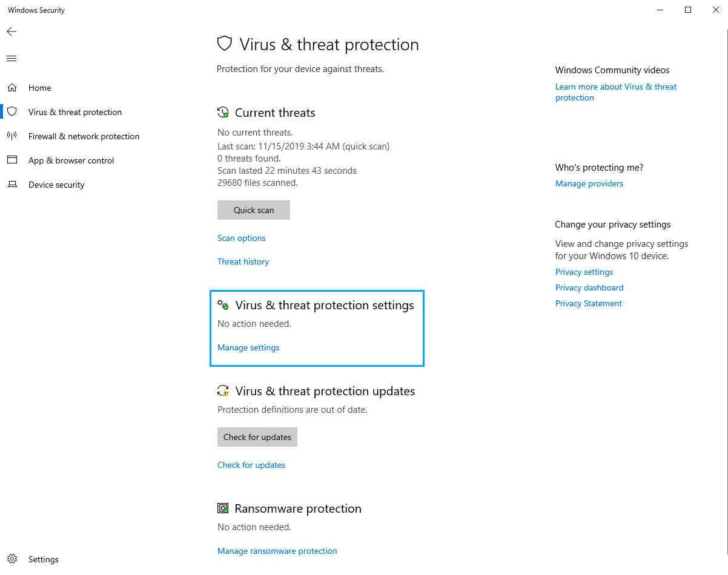Viewport: 728px width, 575px height.
Task: Start a Quick scan
Action: (254, 210)
